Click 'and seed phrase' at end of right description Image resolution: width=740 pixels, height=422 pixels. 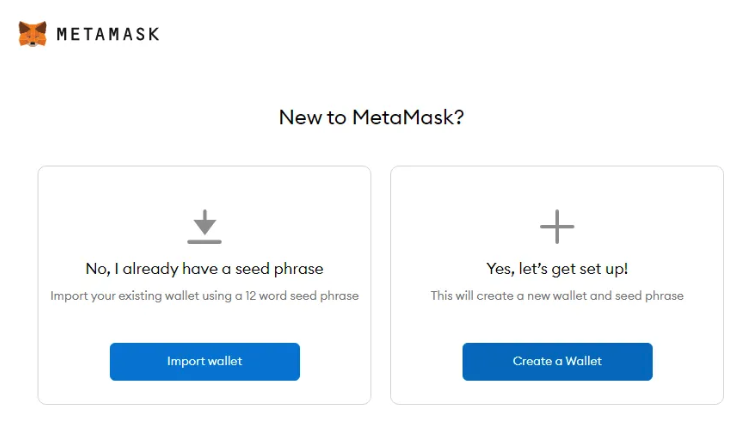click(x=643, y=296)
